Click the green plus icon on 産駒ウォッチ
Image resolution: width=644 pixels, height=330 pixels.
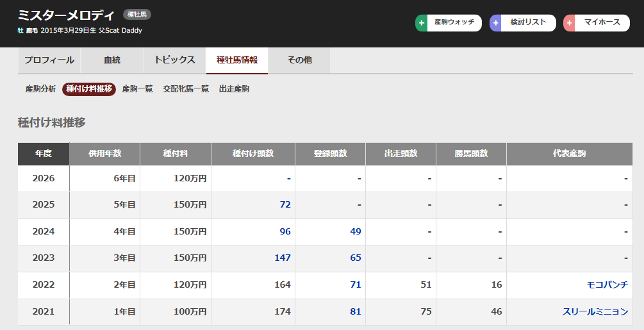(421, 23)
